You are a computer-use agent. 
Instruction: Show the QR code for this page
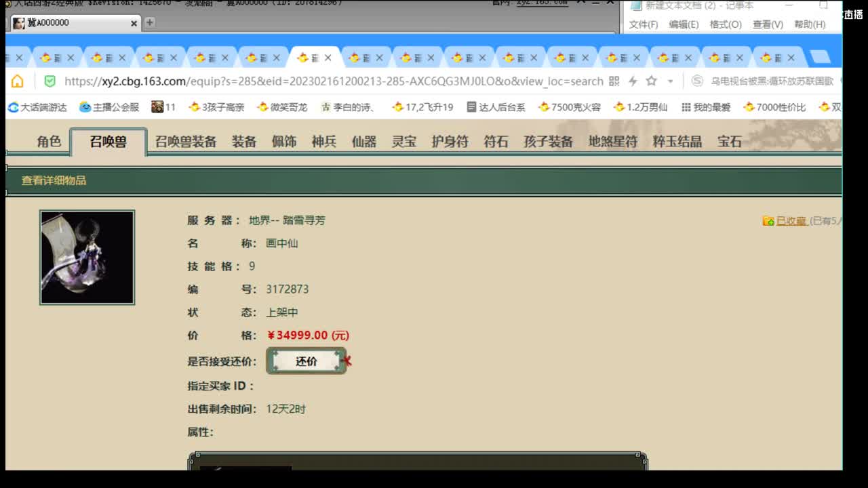(x=614, y=81)
